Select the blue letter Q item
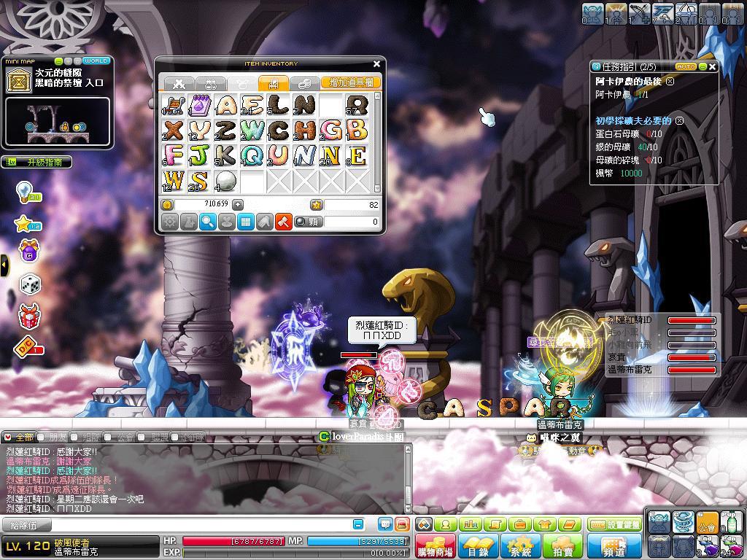The height and width of the screenshot is (560, 747). pyautogui.click(x=252, y=156)
